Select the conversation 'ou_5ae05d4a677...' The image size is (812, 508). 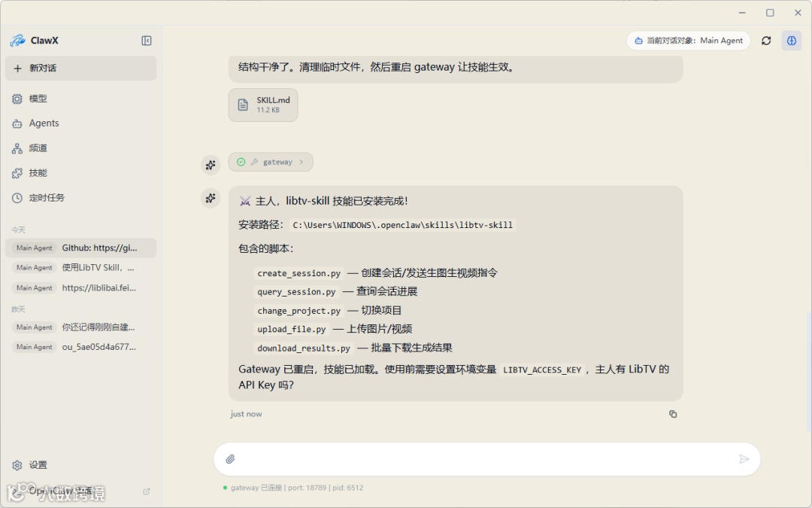(x=80, y=347)
